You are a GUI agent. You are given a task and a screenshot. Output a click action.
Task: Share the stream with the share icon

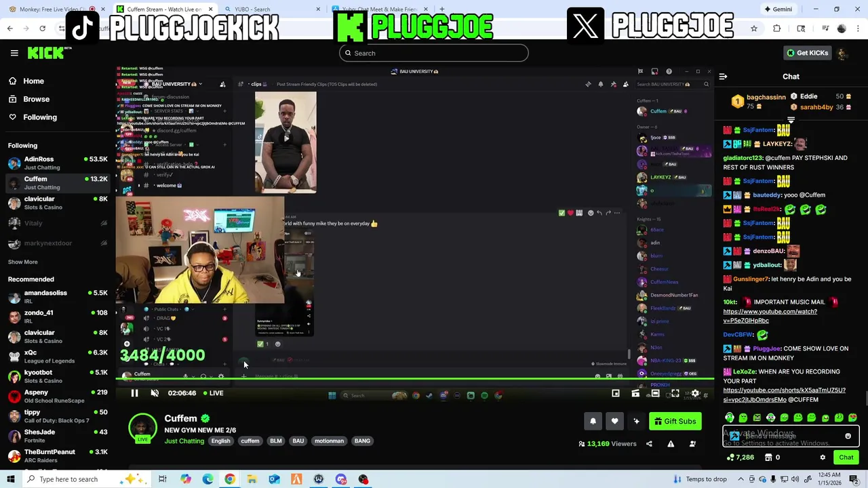tap(649, 444)
